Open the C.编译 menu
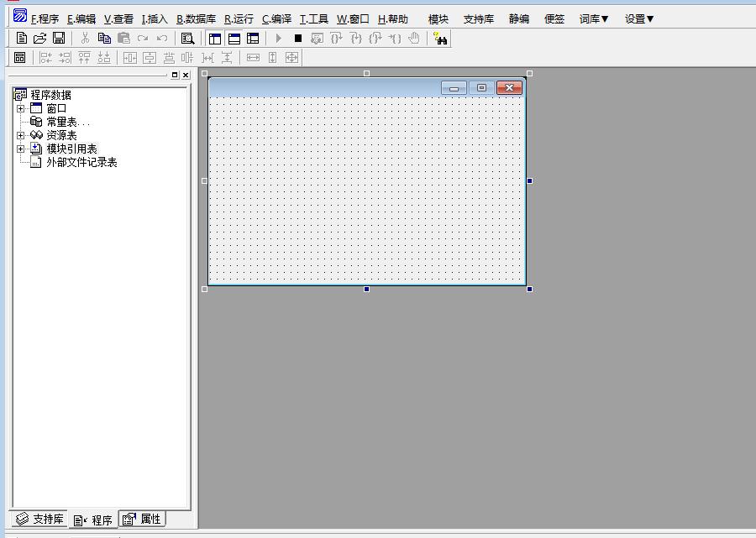This screenshot has width=756, height=538. [276, 18]
